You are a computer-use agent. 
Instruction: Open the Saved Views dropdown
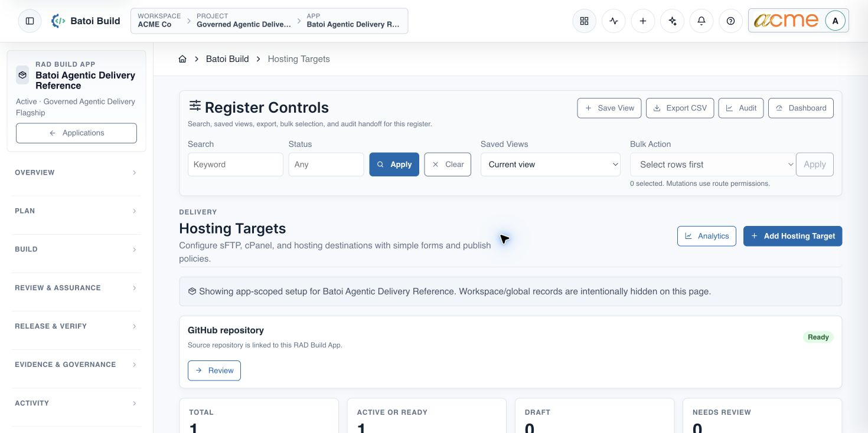(x=550, y=165)
